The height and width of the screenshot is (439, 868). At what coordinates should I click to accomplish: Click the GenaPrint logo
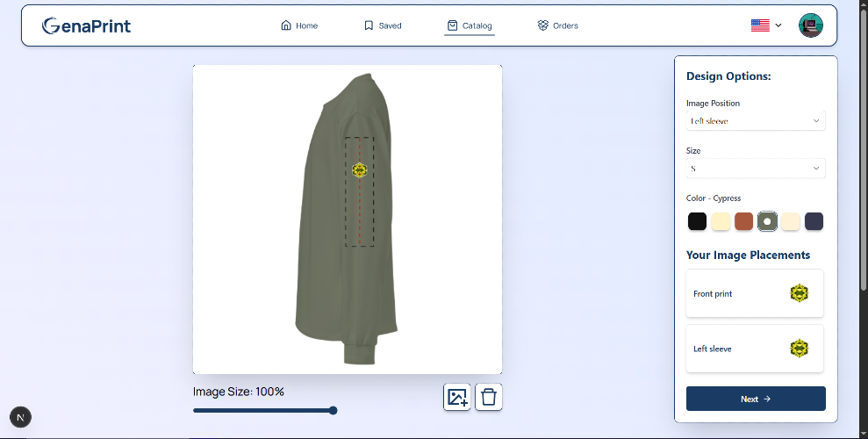(x=86, y=25)
